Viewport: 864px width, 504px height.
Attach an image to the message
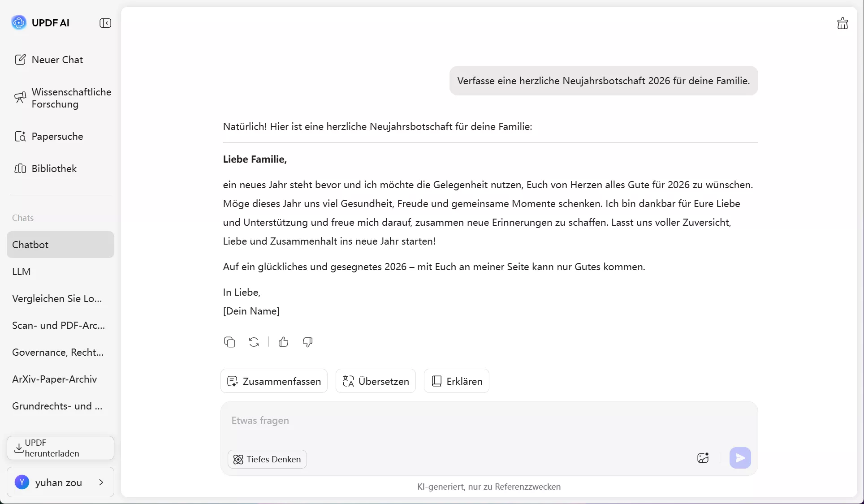pyautogui.click(x=703, y=458)
